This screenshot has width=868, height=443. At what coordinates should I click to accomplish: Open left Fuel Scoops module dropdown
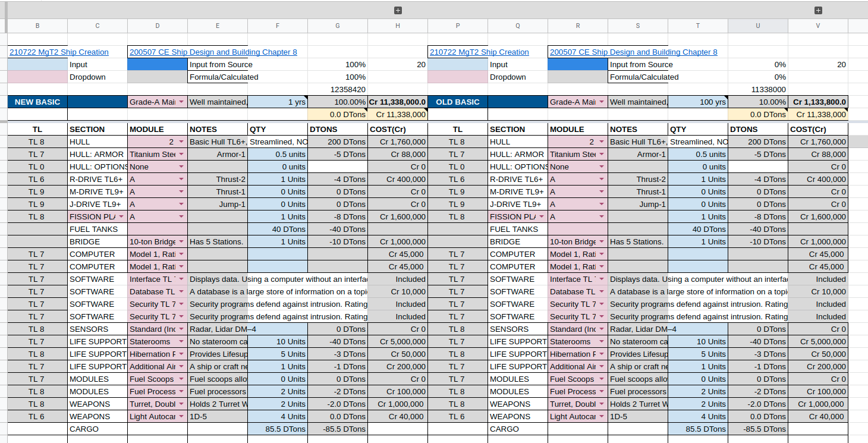tap(181, 379)
